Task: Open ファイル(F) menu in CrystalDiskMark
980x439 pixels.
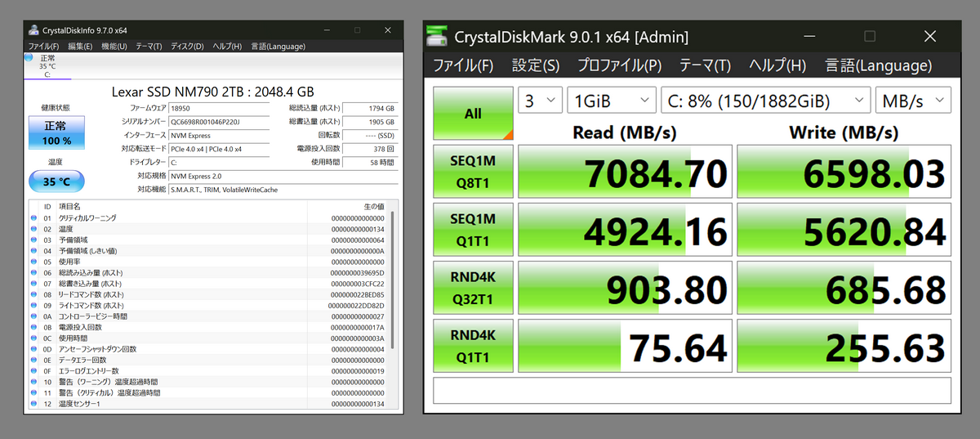Action: [463, 65]
